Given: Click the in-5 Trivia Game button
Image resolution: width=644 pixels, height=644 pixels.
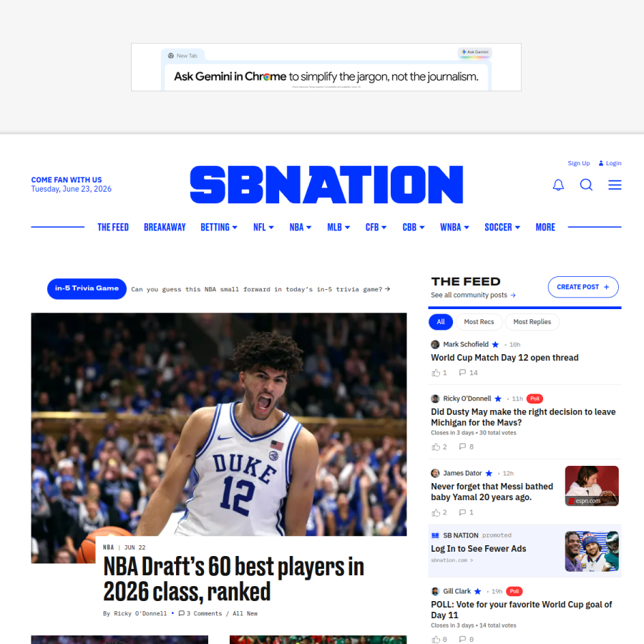Looking at the screenshot, I should point(87,289).
